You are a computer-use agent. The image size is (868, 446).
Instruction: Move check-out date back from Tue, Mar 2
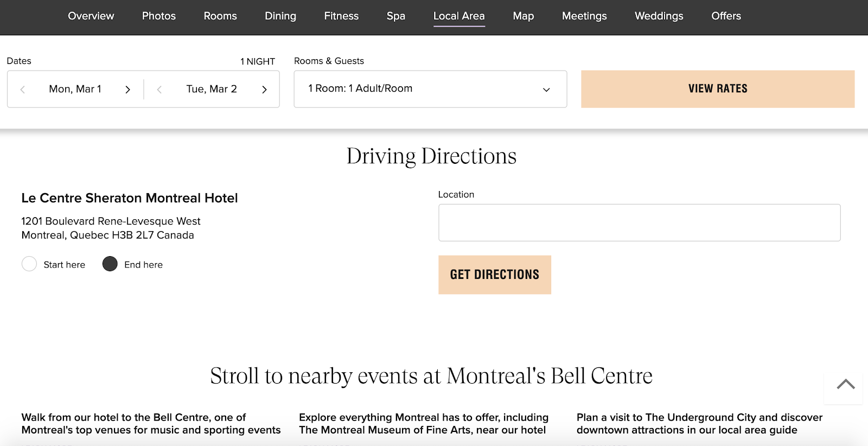point(159,90)
